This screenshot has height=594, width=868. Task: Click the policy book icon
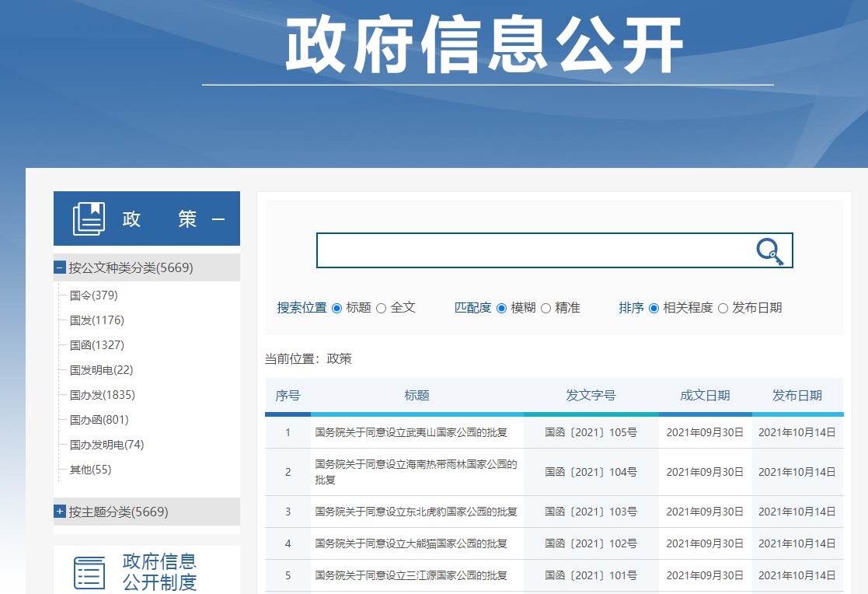(x=89, y=218)
